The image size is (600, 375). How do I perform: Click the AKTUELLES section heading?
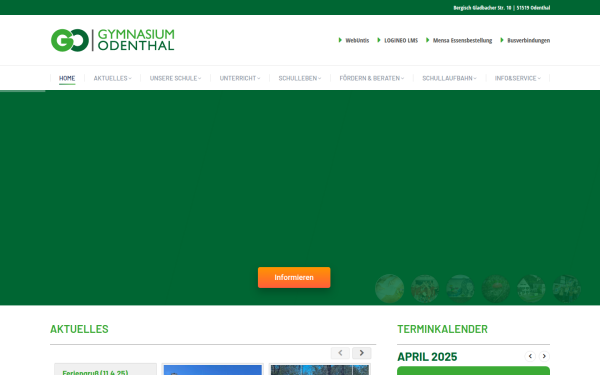pos(79,329)
